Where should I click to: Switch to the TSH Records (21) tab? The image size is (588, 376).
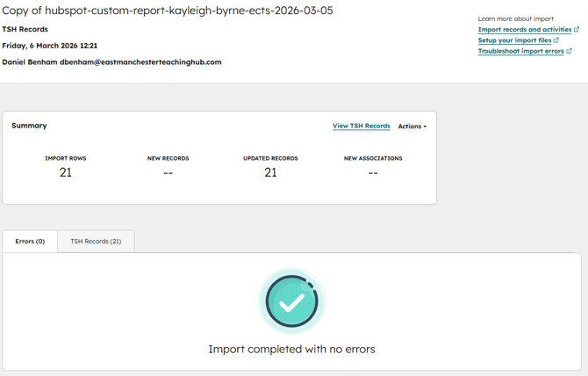[x=96, y=241]
